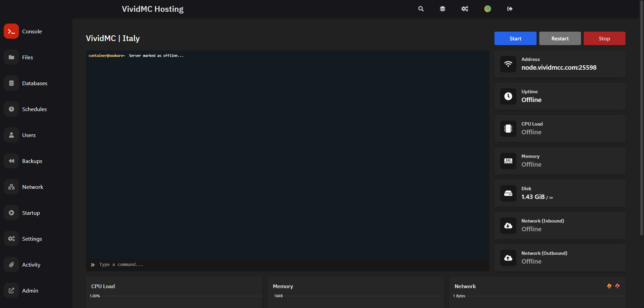Screen dimensions: 644x308
Task: Click the gears admin icon in header
Action: (x=465, y=9)
